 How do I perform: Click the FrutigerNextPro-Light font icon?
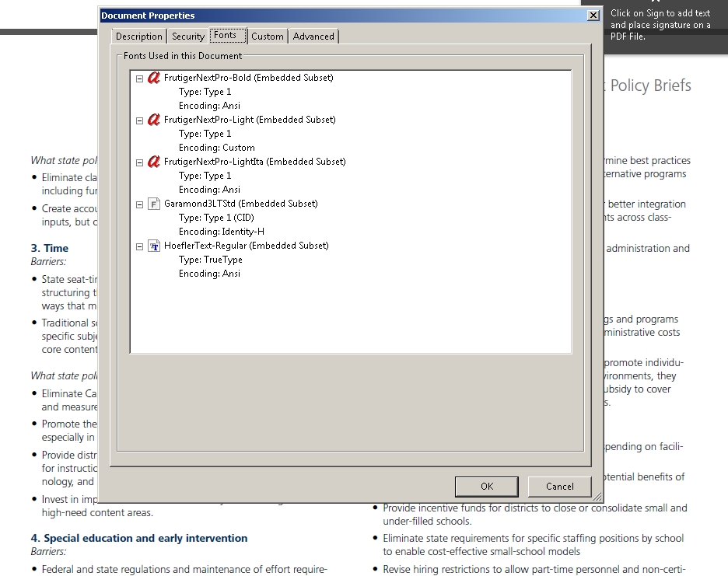click(x=154, y=120)
